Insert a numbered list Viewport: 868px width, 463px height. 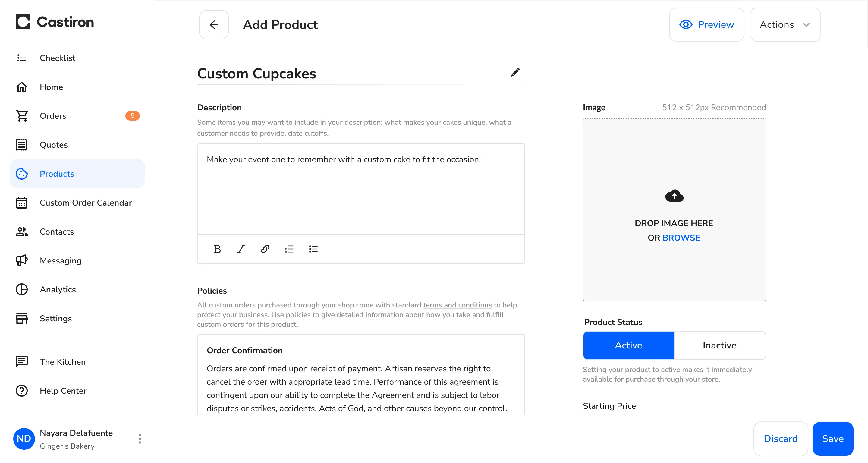(289, 249)
